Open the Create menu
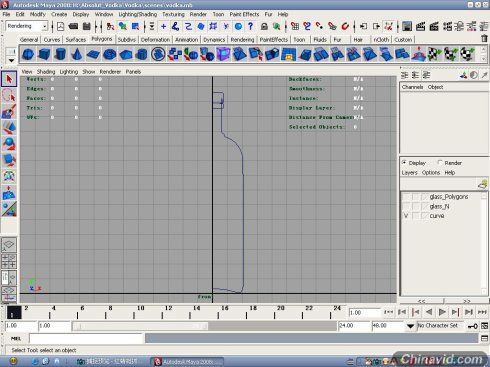The height and width of the screenshot is (367, 490). click(59, 14)
